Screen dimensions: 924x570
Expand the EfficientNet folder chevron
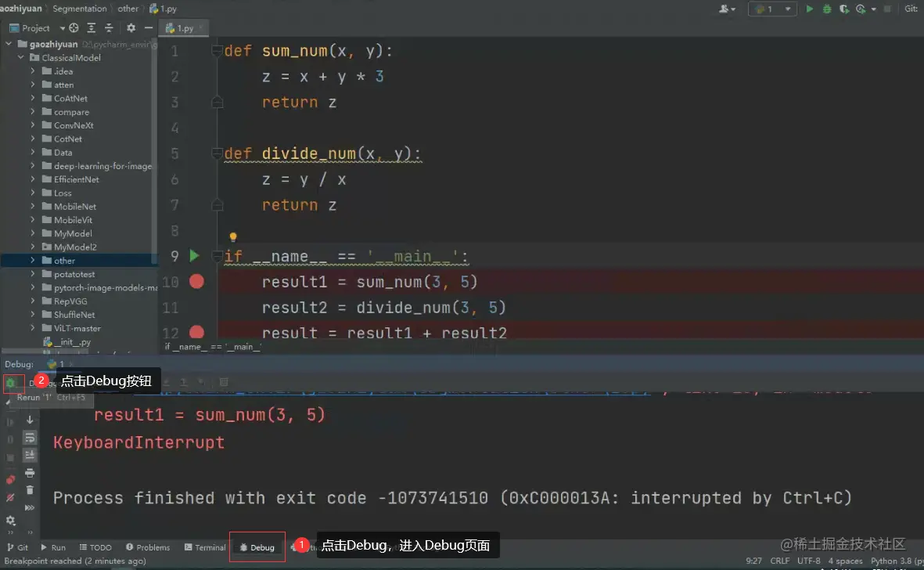pyautogui.click(x=32, y=179)
